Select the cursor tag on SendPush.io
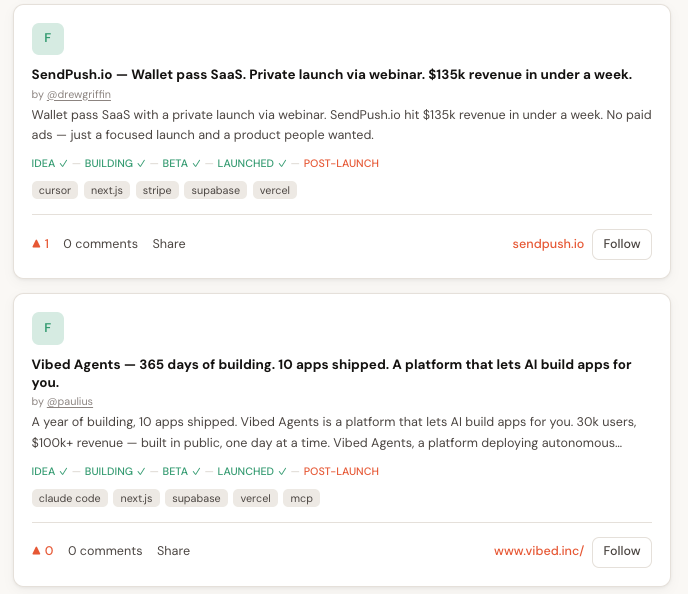 pos(55,190)
